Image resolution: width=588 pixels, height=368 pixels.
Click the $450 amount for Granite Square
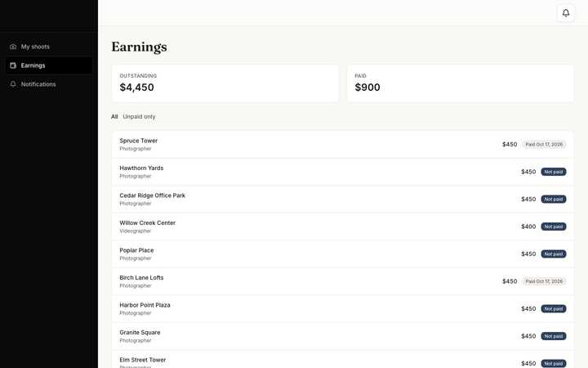pos(528,336)
